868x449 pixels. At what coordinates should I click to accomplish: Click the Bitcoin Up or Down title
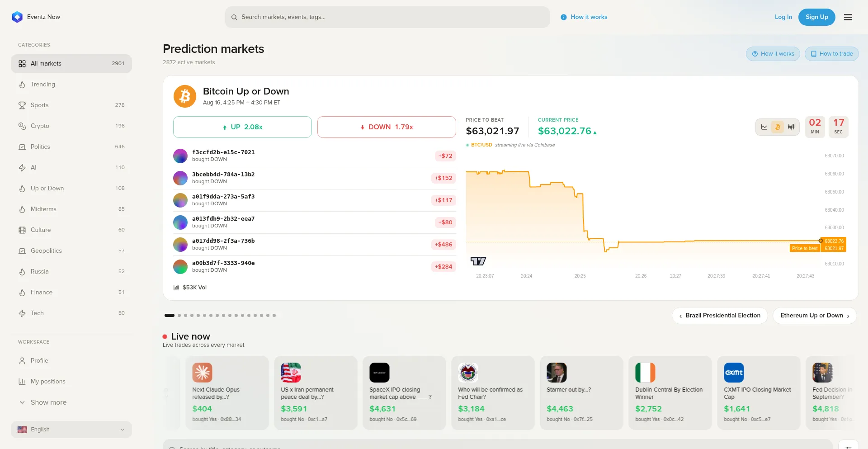point(246,91)
